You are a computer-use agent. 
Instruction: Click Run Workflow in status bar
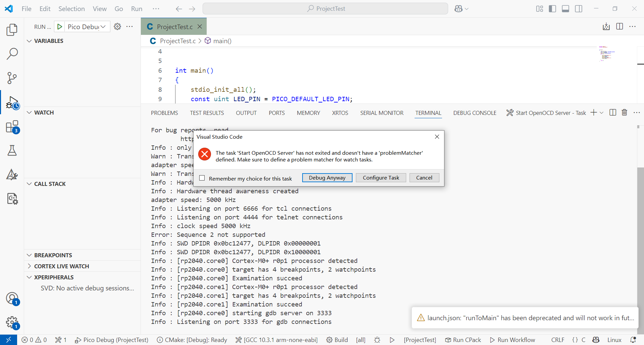point(512,340)
